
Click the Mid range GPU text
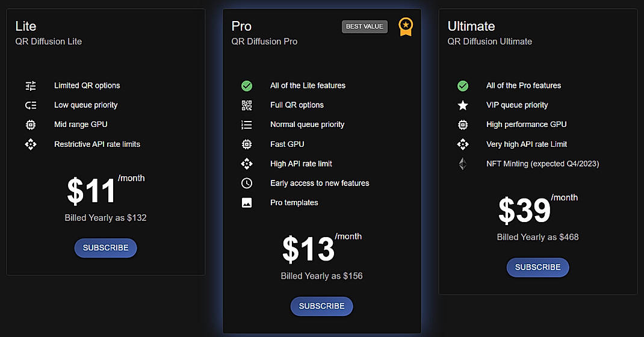(x=81, y=125)
